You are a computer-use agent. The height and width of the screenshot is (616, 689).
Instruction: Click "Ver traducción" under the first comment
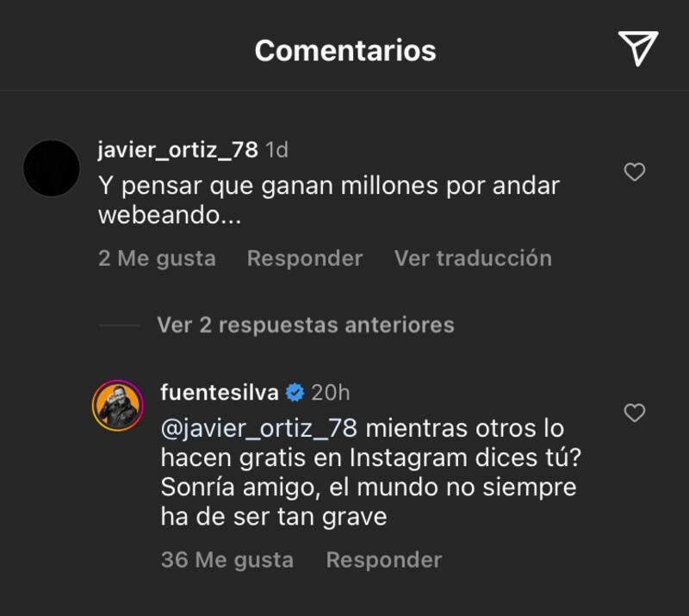pos(473,258)
